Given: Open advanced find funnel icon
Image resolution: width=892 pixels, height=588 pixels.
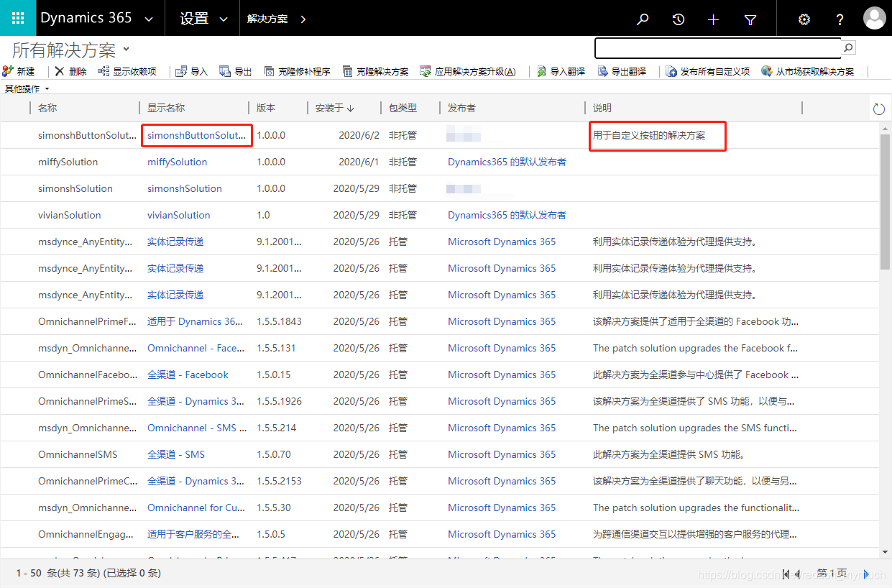Looking at the screenshot, I should point(750,19).
